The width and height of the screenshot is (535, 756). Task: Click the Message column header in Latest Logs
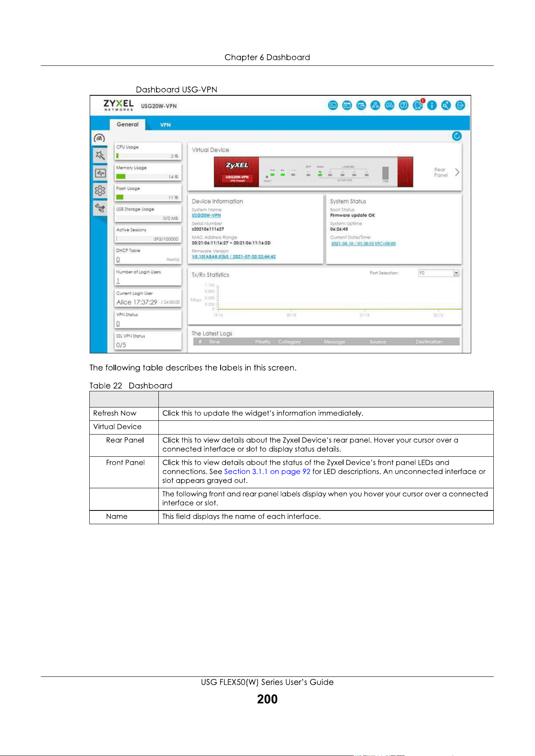click(x=335, y=342)
